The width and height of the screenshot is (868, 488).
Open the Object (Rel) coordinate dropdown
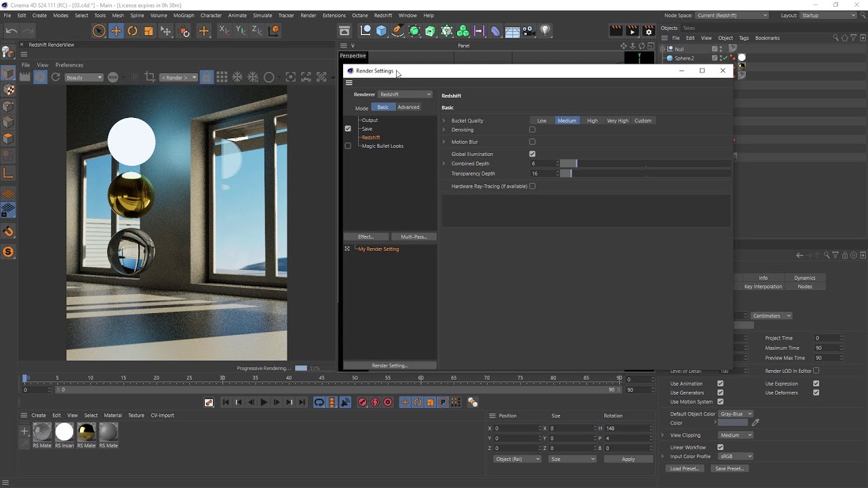click(518, 459)
